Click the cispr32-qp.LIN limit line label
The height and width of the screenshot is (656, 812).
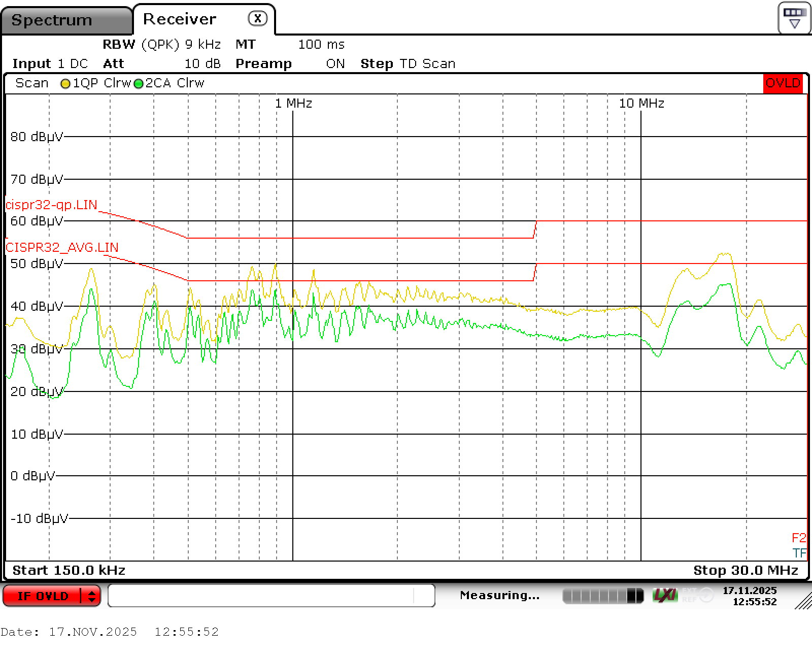click(51, 205)
